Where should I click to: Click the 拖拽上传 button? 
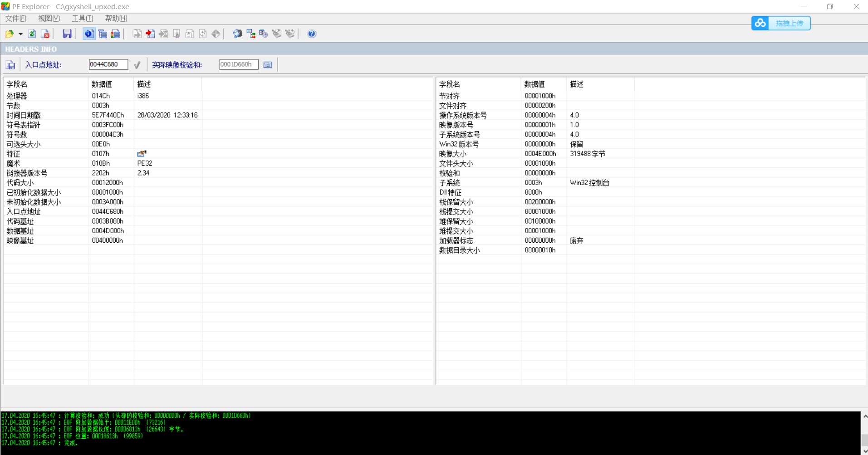pos(789,23)
